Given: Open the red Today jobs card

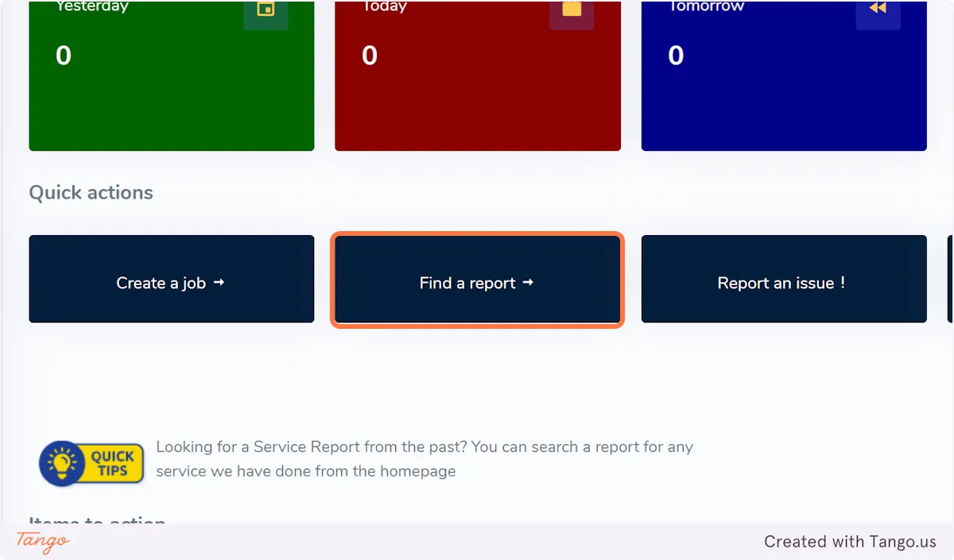Looking at the screenshot, I should pyautogui.click(x=478, y=95).
